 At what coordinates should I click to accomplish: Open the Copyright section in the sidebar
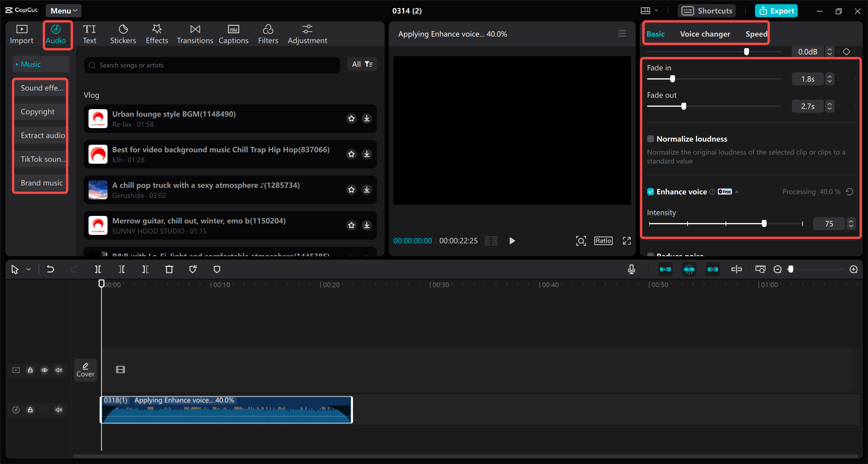coord(37,112)
